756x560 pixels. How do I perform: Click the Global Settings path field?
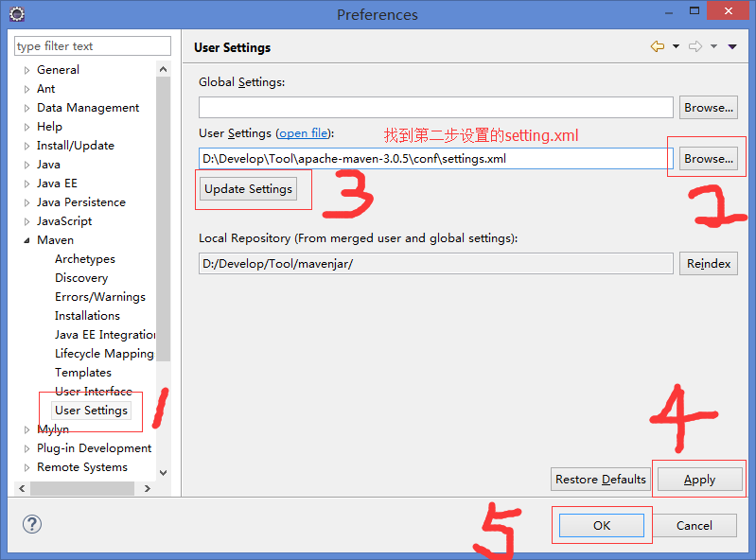pos(436,107)
